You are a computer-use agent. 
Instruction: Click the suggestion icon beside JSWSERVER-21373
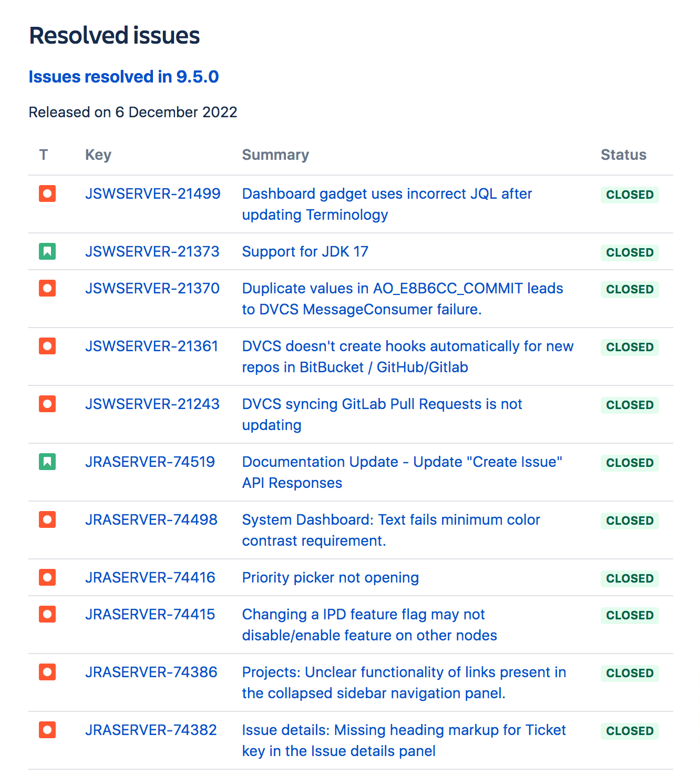point(47,252)
